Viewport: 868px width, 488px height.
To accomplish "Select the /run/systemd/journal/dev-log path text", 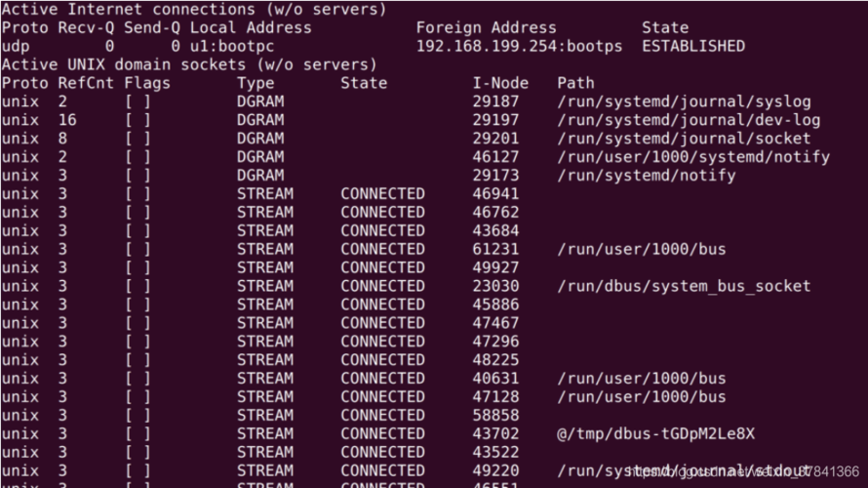I will (x=689, y=120).
